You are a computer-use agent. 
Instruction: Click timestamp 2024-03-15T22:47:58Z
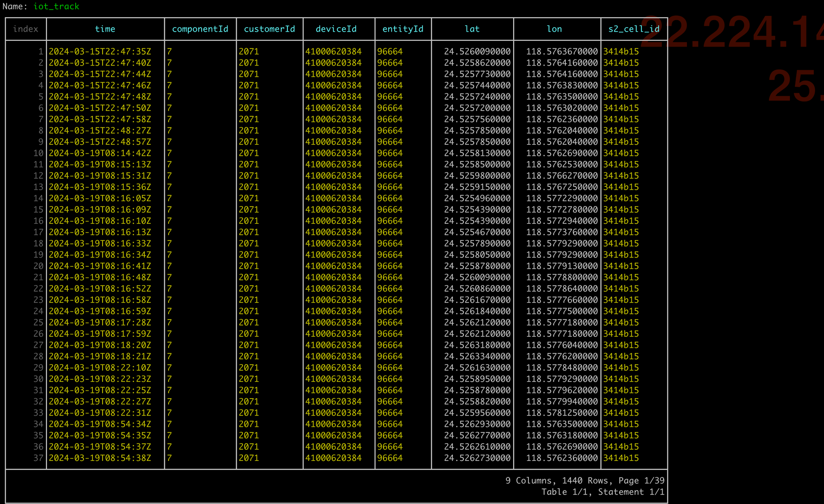[100, 119]
